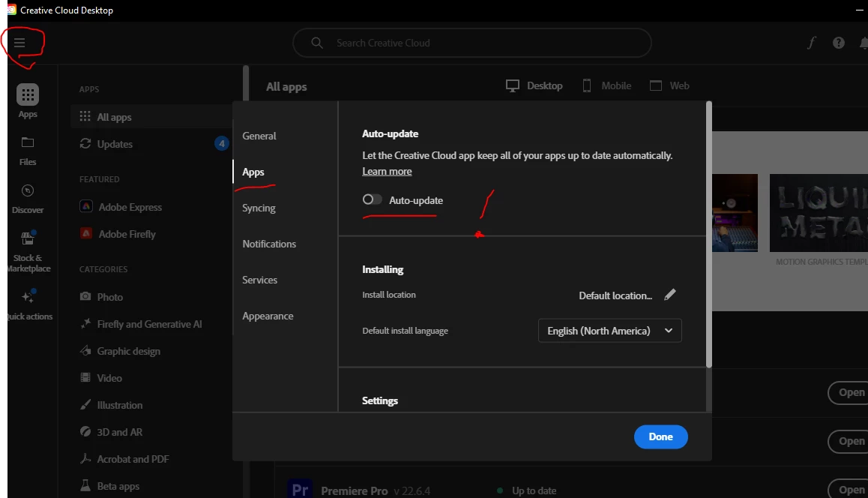Click the Creative Cloud logo in title bar
This screenshot has width=868, height=498.
click(12, 10)
